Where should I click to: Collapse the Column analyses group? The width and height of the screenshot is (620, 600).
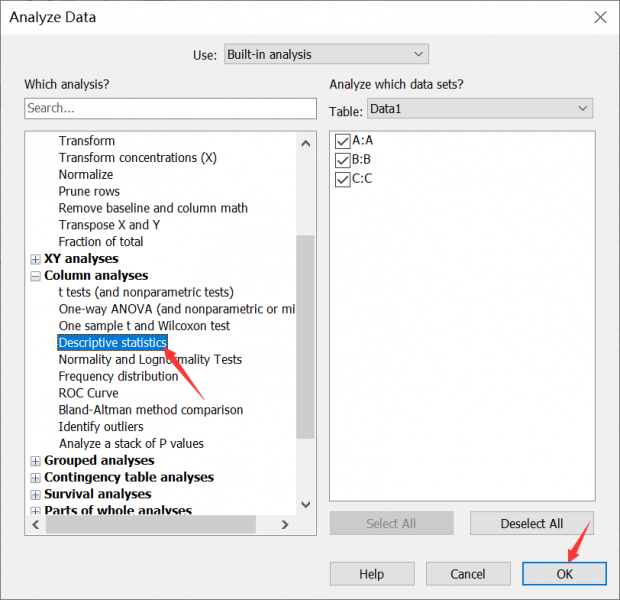pos(36,276)
